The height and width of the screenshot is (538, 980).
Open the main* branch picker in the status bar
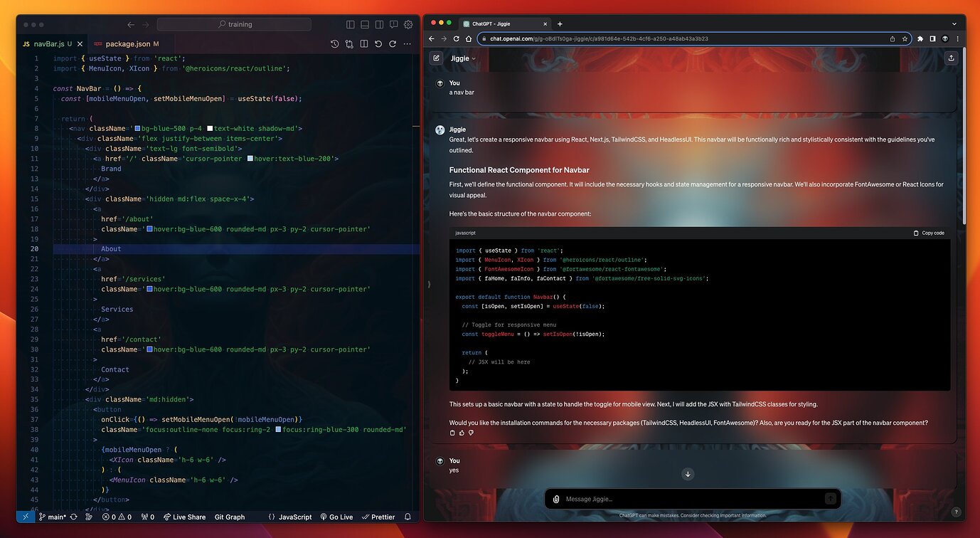coord(53,517)
